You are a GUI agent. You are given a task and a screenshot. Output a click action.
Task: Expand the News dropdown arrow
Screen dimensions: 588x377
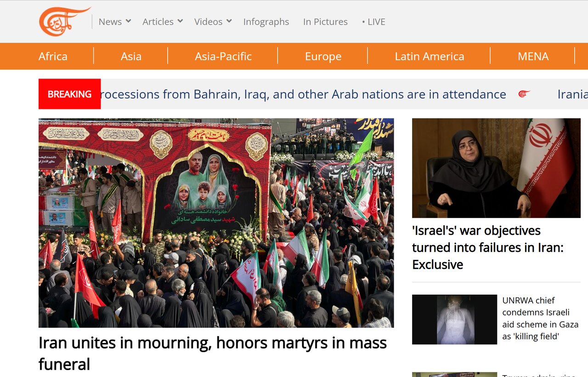(128, 21)
